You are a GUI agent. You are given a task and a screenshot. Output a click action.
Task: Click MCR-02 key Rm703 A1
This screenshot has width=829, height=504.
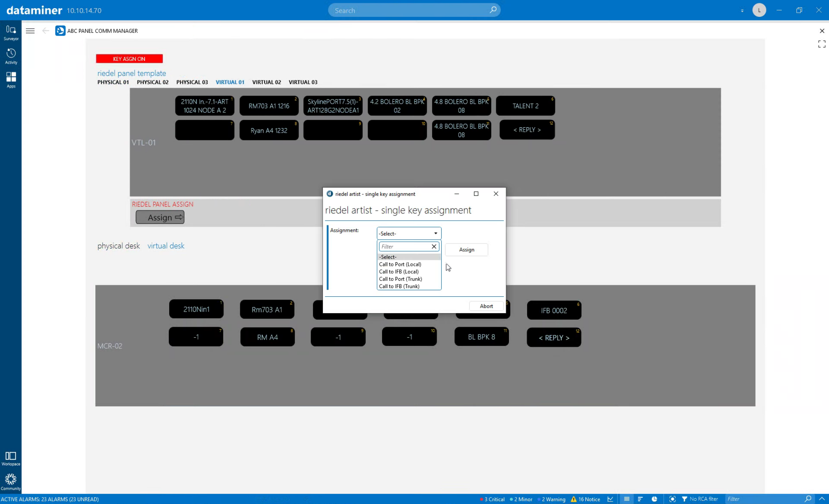pos(267,310)
